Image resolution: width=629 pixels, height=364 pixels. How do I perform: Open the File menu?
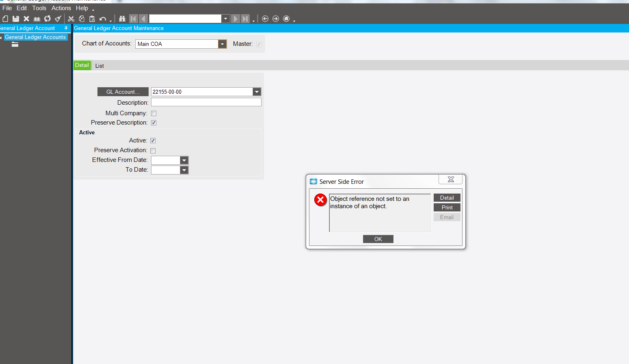[7, 8]
